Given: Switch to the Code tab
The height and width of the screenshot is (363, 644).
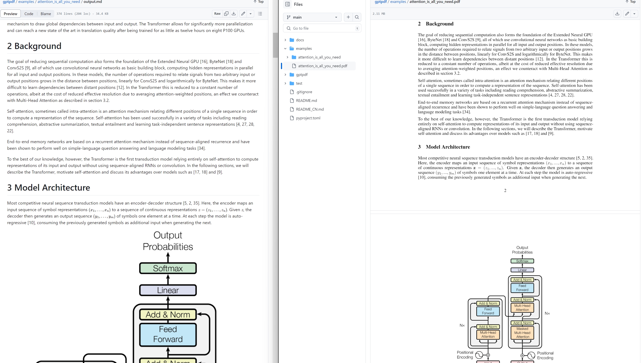Looking at the screenshot, I should pos(29,14).
